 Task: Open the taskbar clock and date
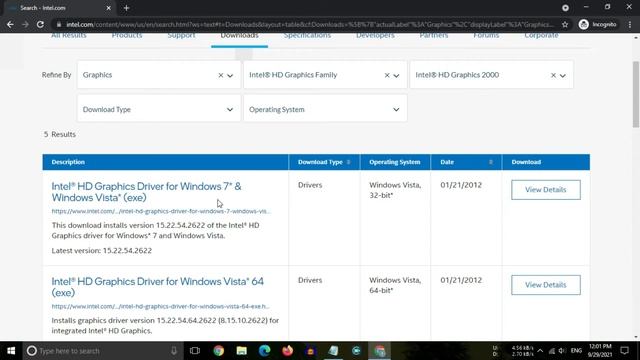[600, 351]
